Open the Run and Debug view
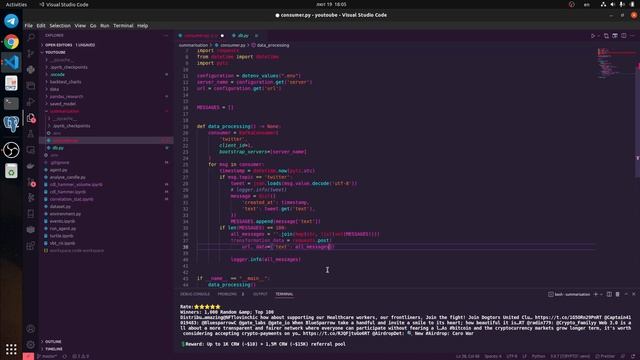This screenshot has height=360, width=640. (31, 102)
